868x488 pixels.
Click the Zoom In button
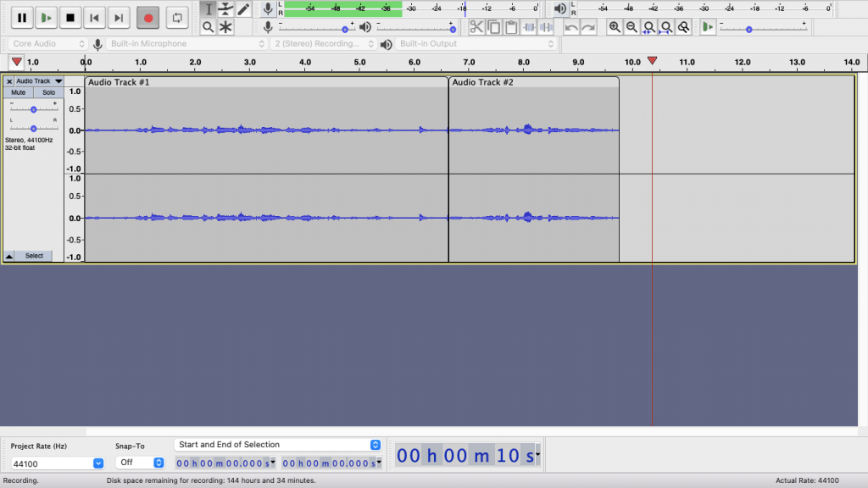tap(615, 26)
